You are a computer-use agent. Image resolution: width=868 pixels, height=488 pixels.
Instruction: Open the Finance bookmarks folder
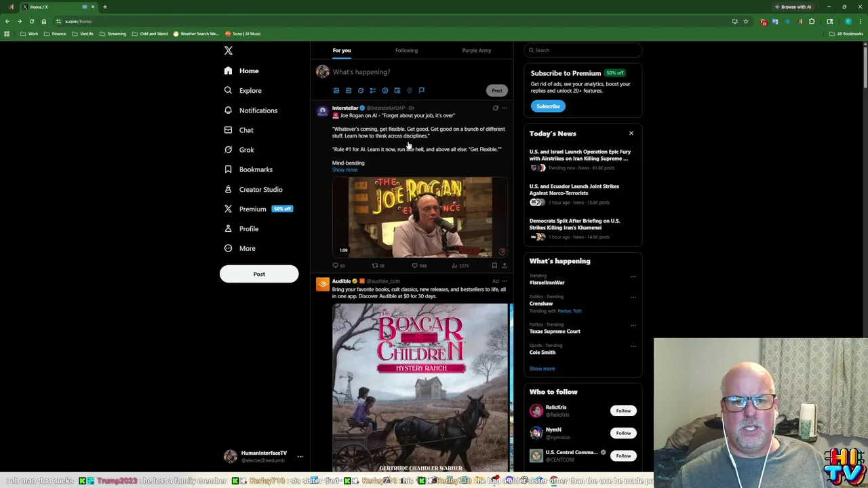[56, 34]
